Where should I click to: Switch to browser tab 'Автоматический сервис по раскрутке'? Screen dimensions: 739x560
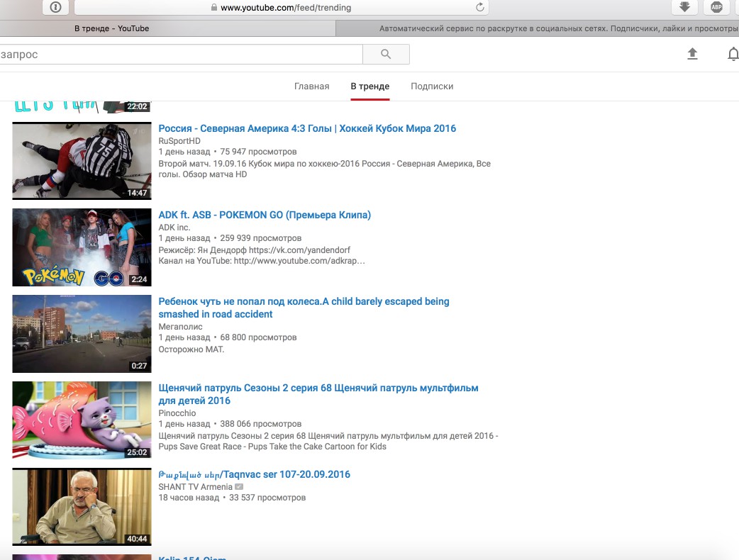[538, 28]
